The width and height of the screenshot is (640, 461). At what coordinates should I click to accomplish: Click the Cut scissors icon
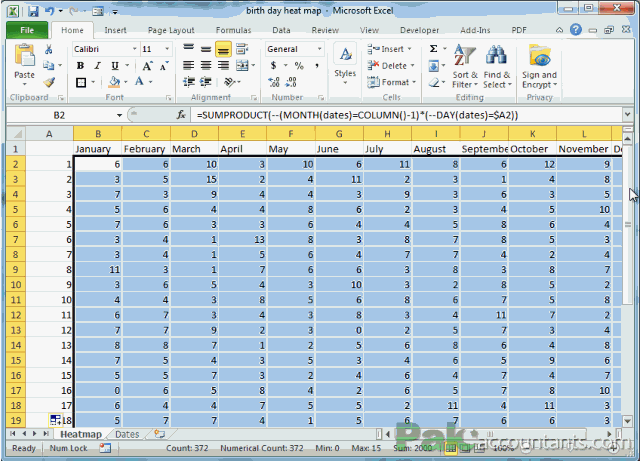(x=49, y=49)
